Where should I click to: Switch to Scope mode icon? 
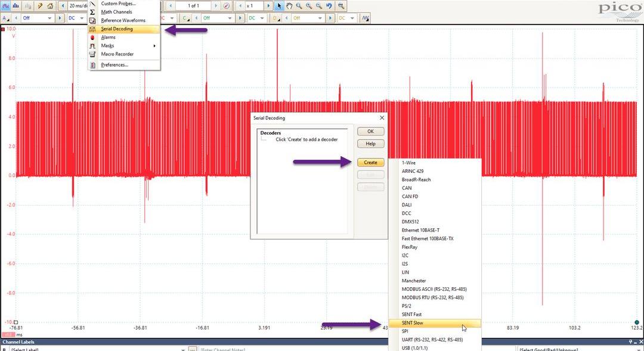click(6, 6)
